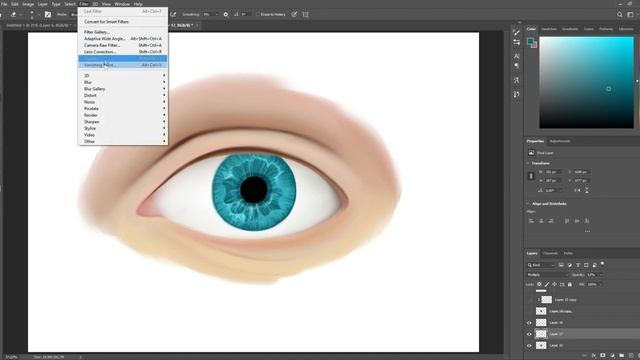Image resolution: width=640 pixels, height=360 pixels.
Task: Click the smoothing options gear icon
Action: coord(226,14)
